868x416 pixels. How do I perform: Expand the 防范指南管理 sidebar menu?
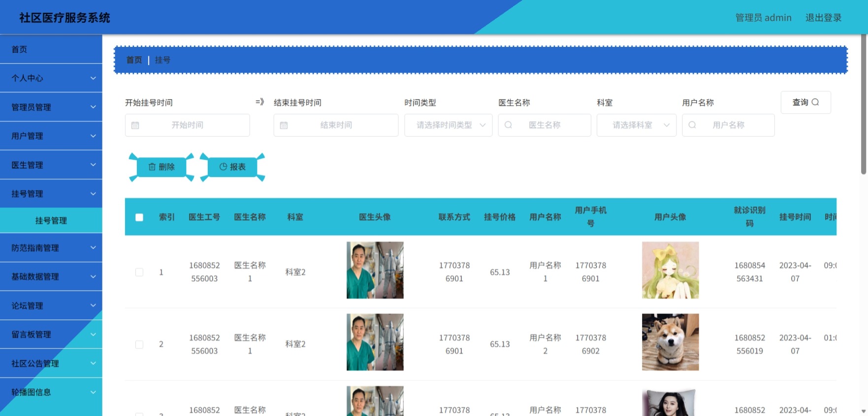51,248
